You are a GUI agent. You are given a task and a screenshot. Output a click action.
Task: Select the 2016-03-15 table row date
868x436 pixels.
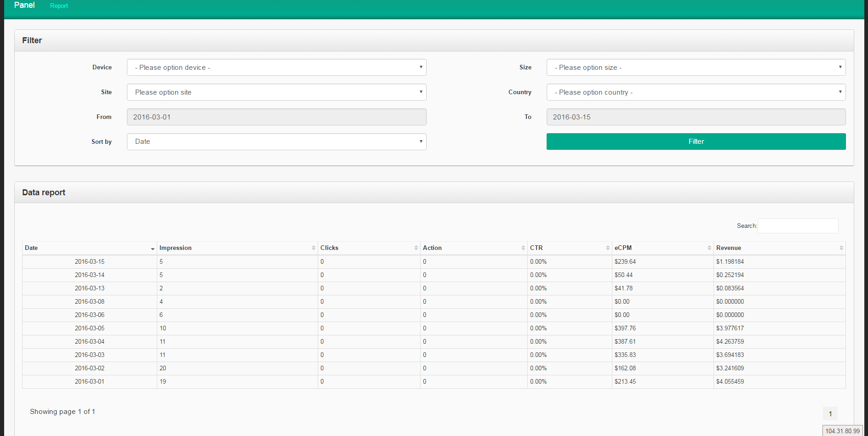[x=90, y=262]
